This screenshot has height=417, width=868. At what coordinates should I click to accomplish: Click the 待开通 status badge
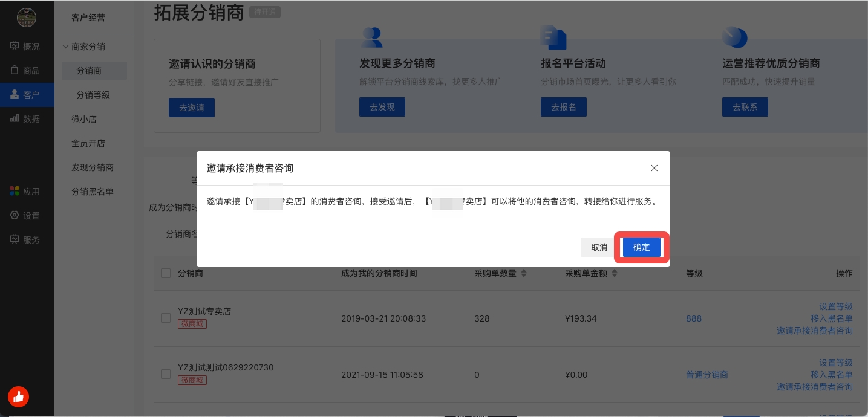[x=265, y=13]
